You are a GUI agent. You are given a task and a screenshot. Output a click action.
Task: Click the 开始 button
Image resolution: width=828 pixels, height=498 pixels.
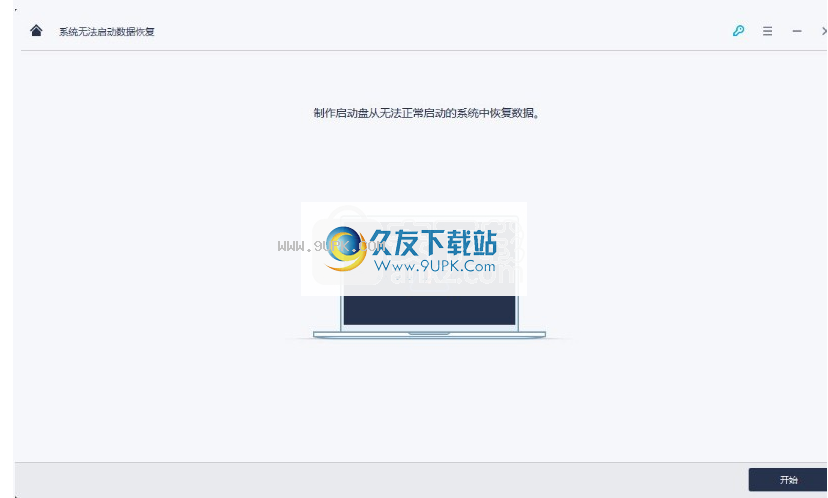(x=788, y=480)
